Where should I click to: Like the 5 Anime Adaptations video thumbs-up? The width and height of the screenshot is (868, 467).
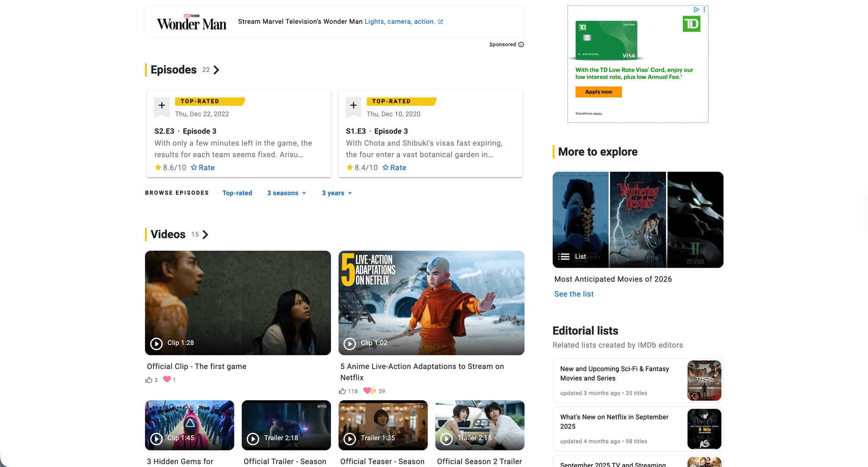coord(342,391)
